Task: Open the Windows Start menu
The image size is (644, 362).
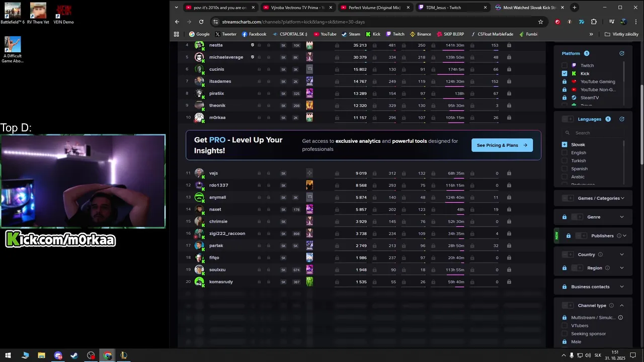Action: click(x=8, y=355)
